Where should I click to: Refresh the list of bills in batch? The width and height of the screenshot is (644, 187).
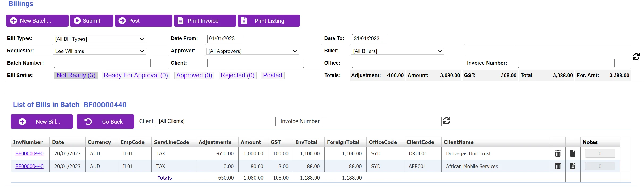pyautogui.click(x=447, y=121)
